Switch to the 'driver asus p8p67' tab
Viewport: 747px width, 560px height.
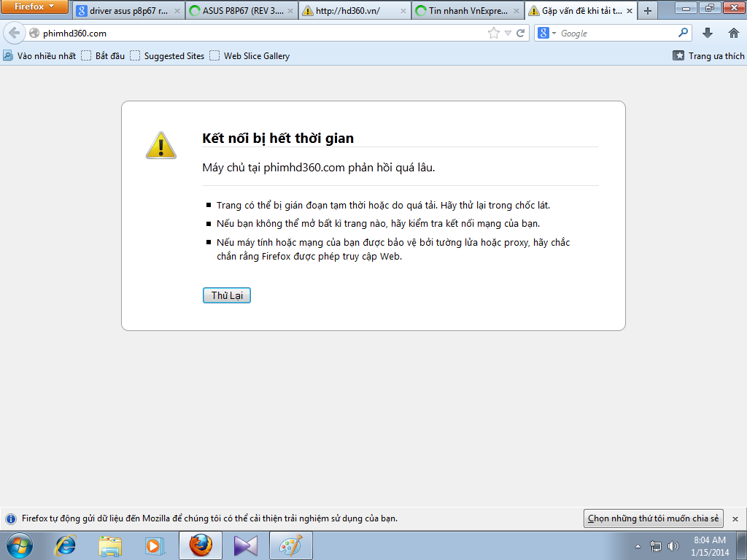(128, 10)
